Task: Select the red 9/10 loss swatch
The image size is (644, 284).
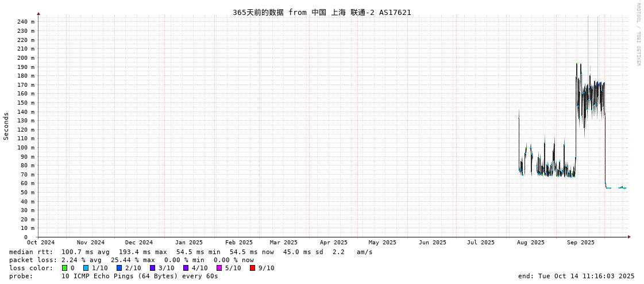Action: [x=253, y=268]
